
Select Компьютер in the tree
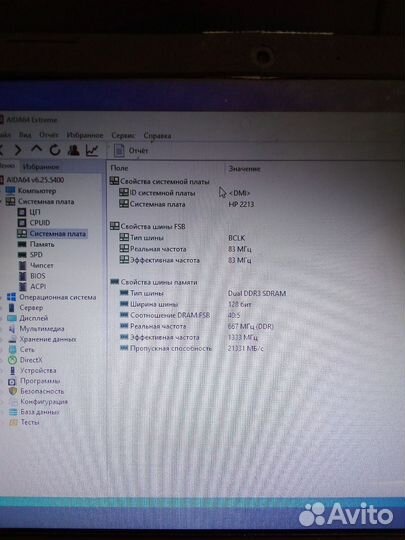37,190
